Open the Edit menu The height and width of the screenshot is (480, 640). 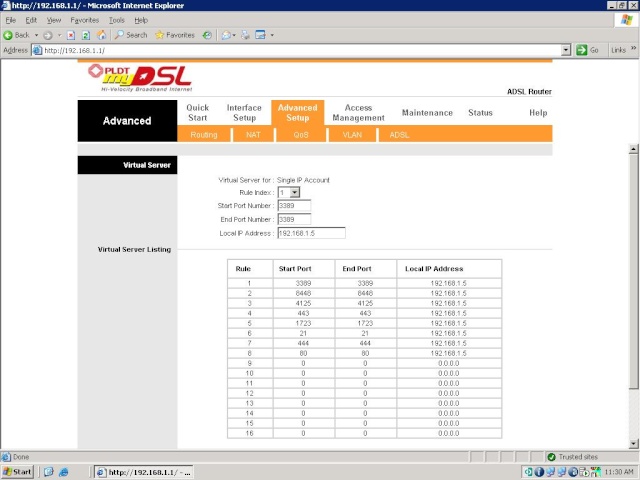click(x=31, y=20)
